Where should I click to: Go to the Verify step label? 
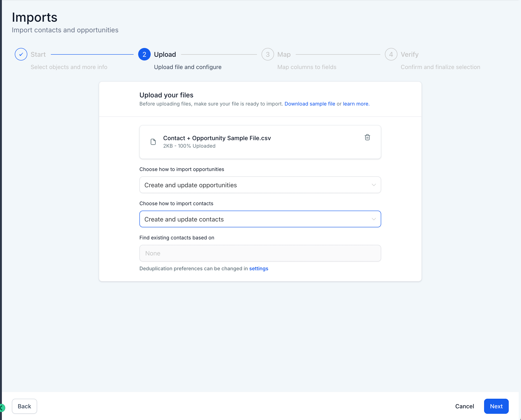click(x=410, y=54)
